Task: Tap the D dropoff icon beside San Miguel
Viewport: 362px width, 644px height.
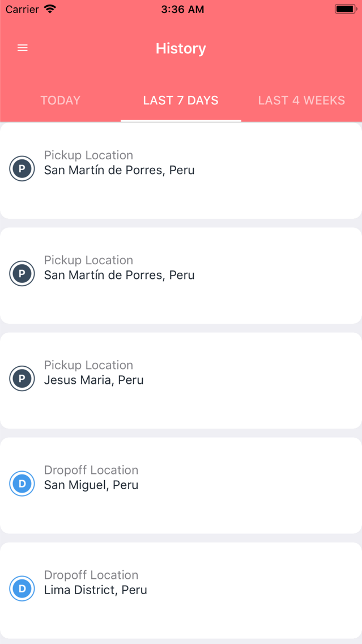Action: point(22,484)
